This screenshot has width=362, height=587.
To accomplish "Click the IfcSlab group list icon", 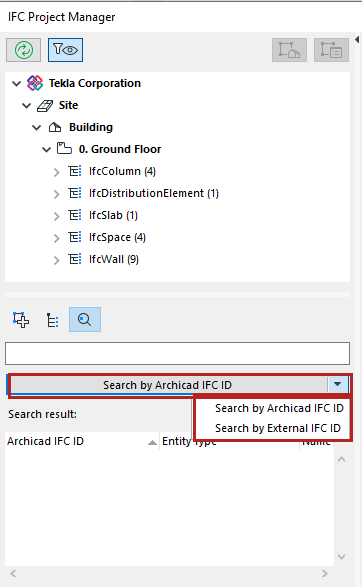I will pos(75,215).
